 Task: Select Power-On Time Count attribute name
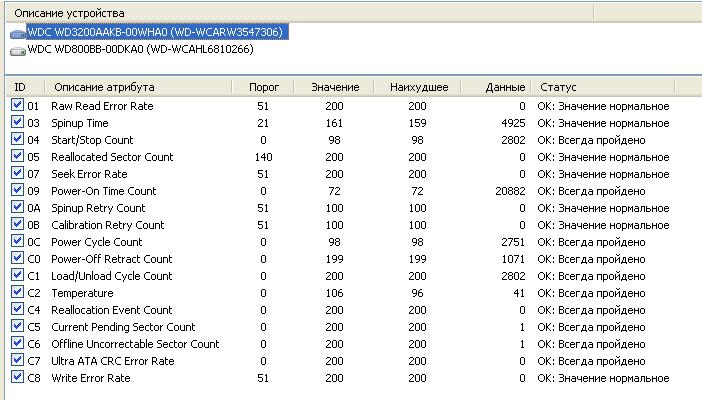103,191
